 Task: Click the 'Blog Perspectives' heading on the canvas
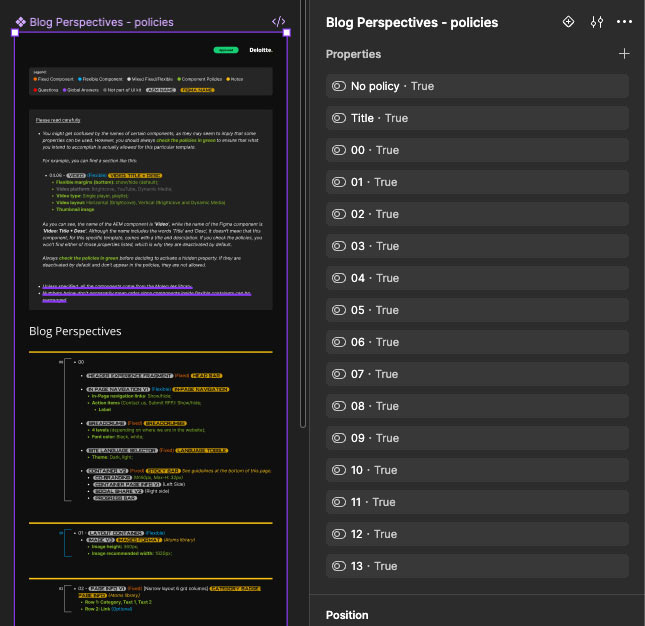coord(75,331)
